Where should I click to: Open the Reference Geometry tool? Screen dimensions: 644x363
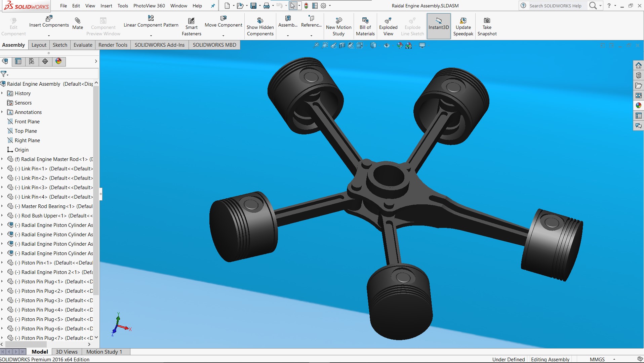[311, 22]
